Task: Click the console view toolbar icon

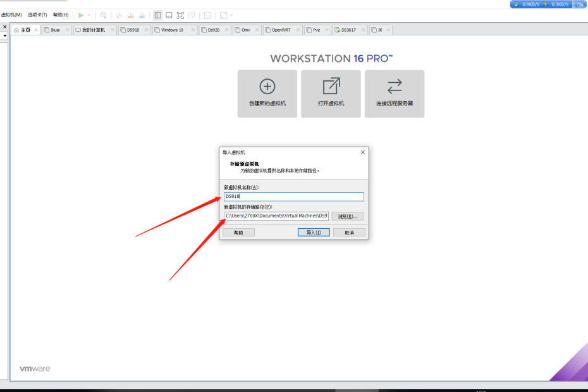Action: coord(208,15)
